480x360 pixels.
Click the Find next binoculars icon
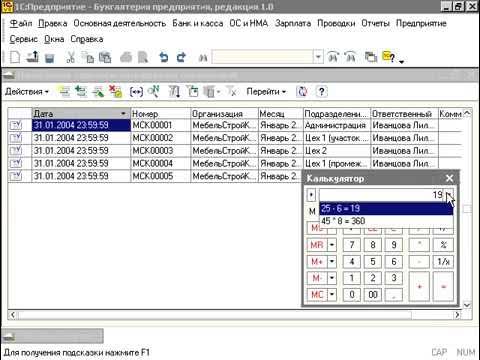click(333, 57)
